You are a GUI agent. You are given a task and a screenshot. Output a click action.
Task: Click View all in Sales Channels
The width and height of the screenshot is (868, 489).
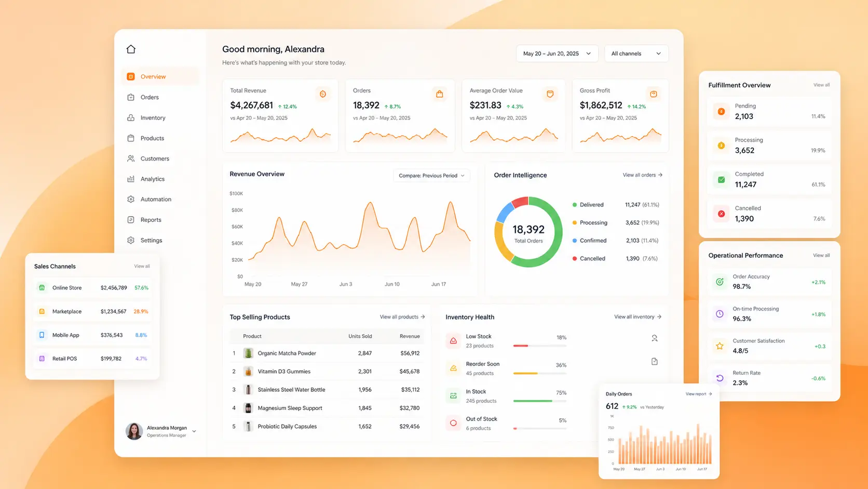pyautogui.click(x=142, y=266)
